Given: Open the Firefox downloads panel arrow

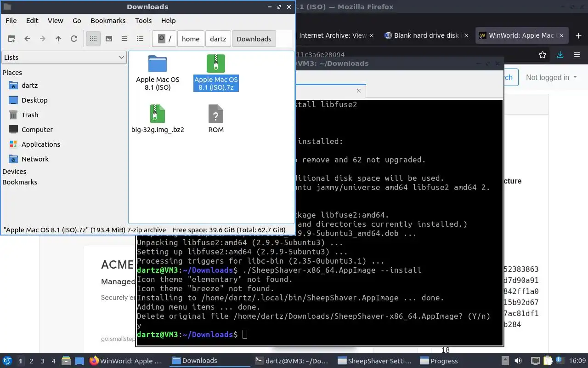Looking at the screenshot, I should click(560, 55).
